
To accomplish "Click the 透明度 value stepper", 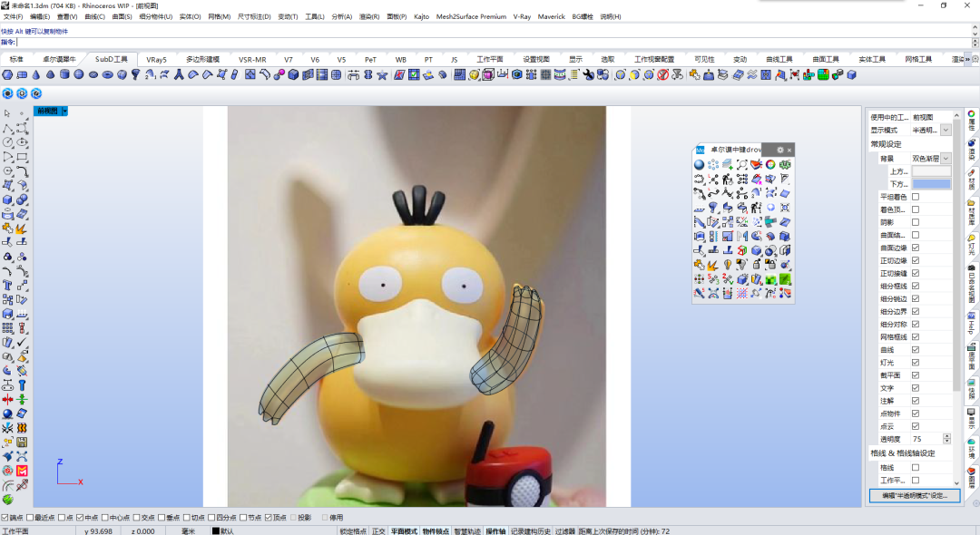I will pos(946,439).
